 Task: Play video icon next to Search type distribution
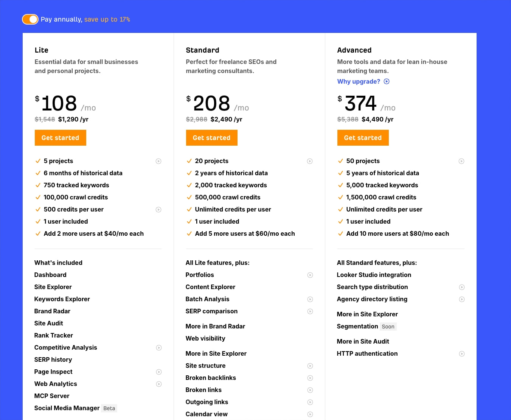click(x=462, y=287)
